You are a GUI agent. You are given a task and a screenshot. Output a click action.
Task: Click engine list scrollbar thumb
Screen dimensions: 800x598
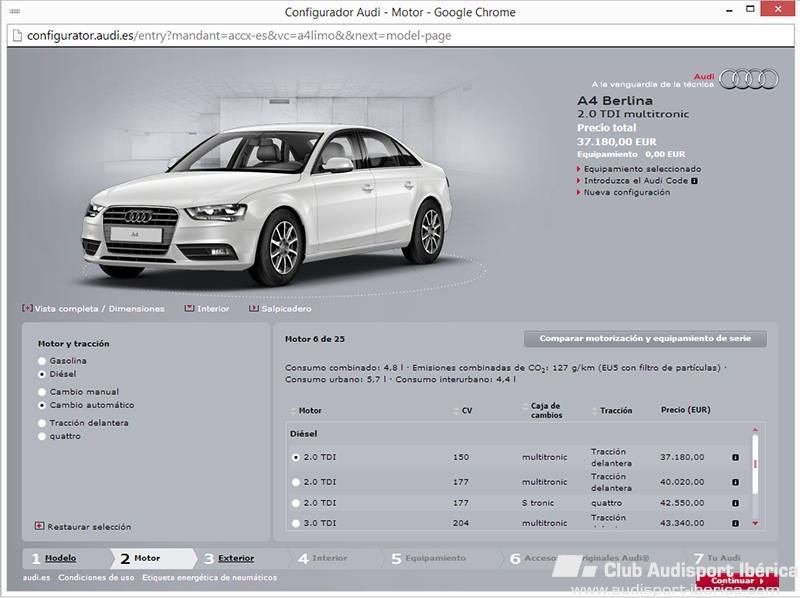tap(755, 463)
